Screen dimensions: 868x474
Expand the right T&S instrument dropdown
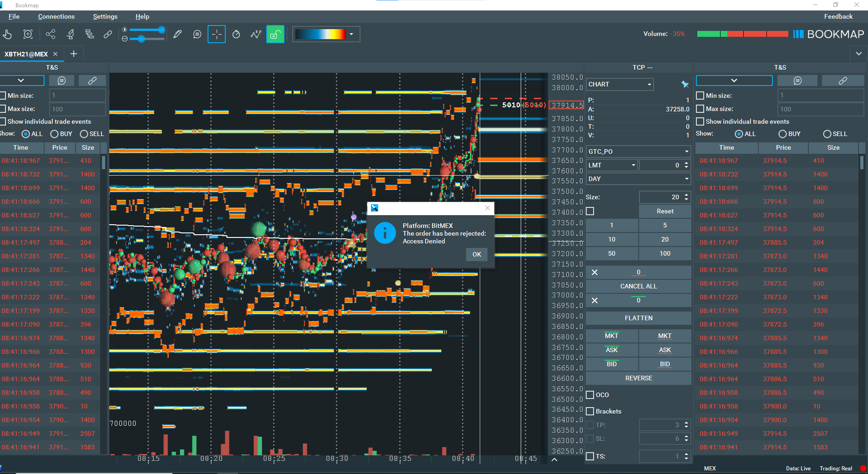click(x=734, y=81)
